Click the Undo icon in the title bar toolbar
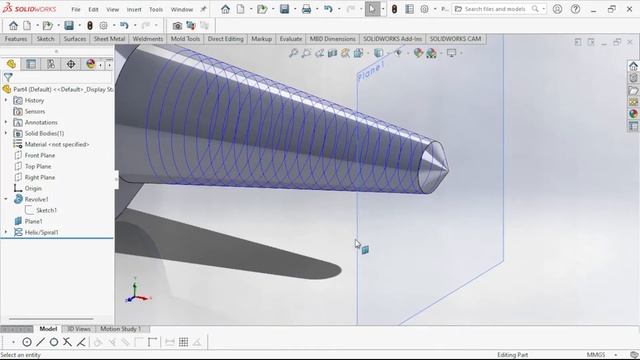 tap(329, 9)
